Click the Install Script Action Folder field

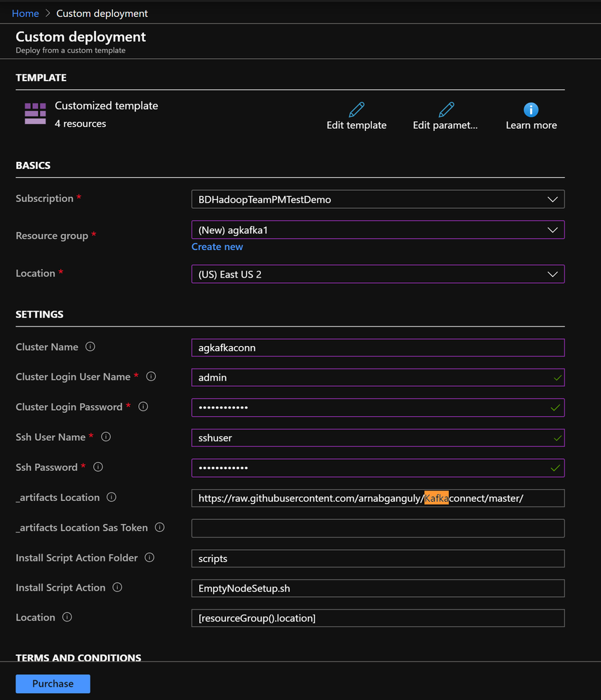[x=378, y=558]
